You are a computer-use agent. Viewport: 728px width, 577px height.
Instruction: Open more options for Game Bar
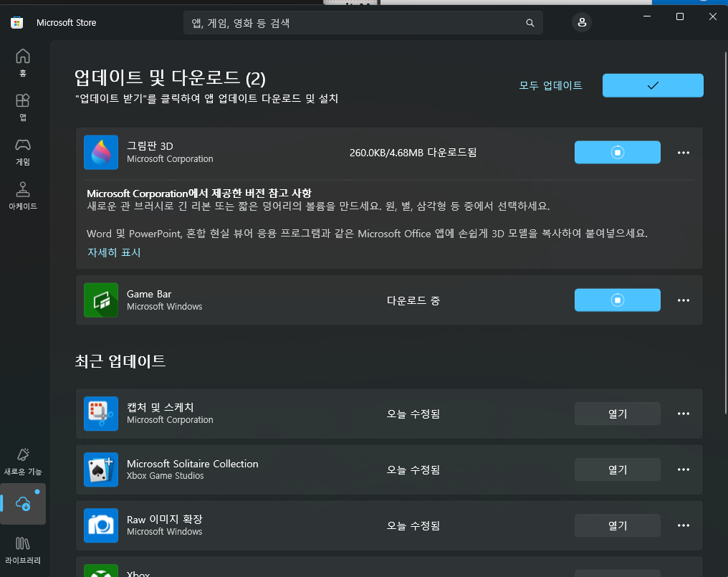click(684, 300)
